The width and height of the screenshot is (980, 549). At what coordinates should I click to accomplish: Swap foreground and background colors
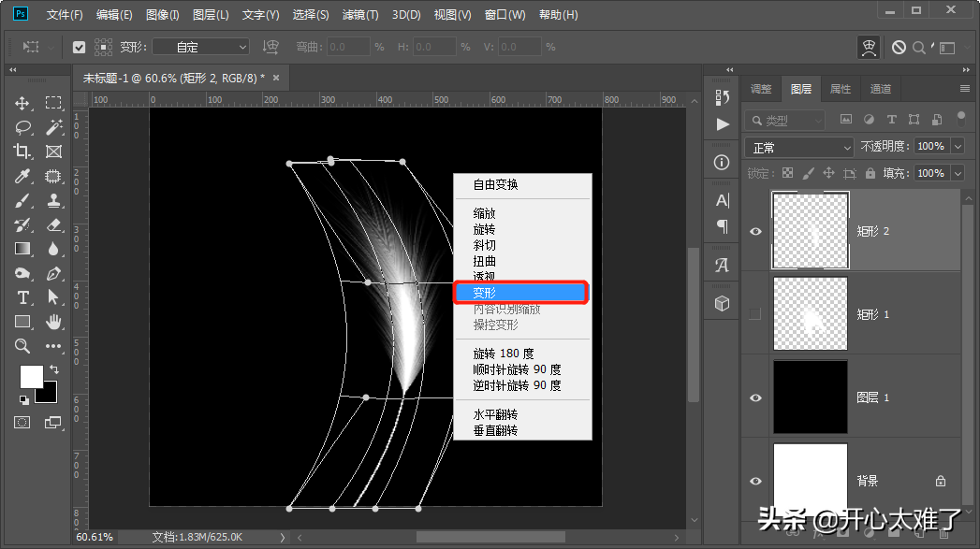pos(54,369)
